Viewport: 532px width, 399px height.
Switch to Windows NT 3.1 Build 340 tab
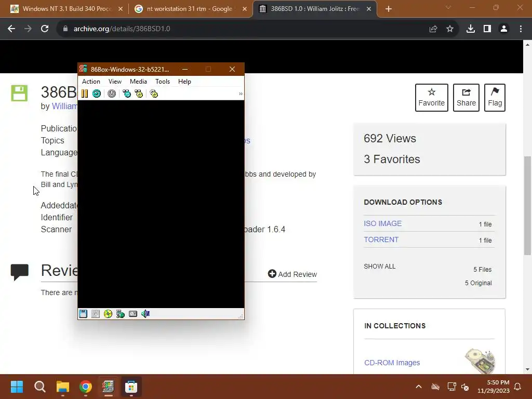[x=66, y=9]
